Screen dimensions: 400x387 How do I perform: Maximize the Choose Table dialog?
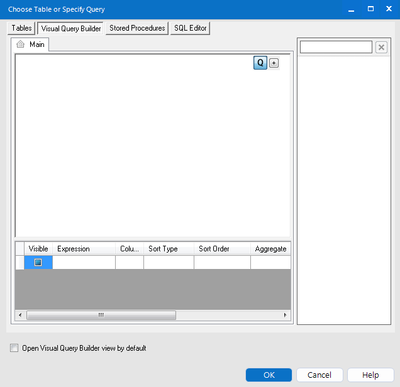pos(371,9)
